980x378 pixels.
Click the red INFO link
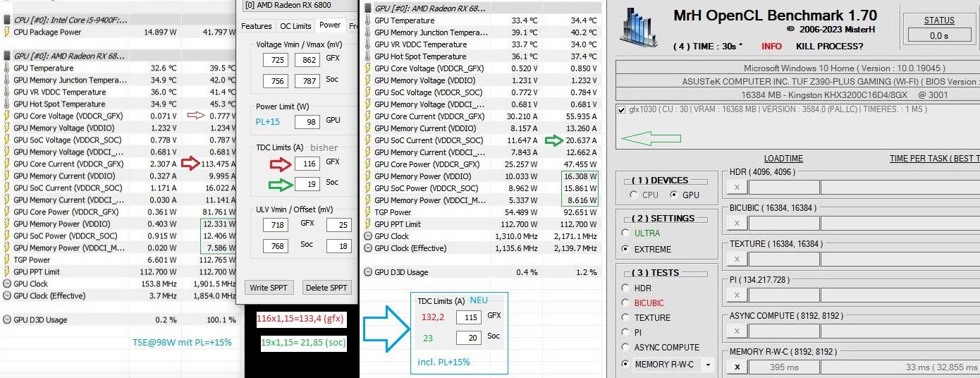[x=771, y=47]
